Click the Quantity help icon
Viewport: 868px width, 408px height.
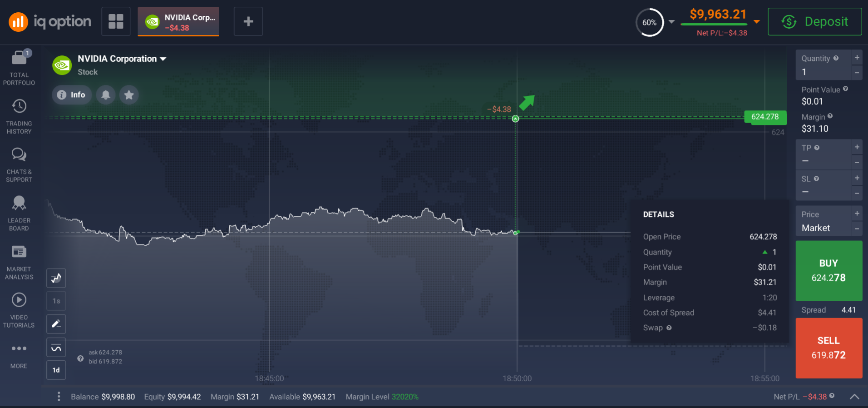(x=836, y=58)
